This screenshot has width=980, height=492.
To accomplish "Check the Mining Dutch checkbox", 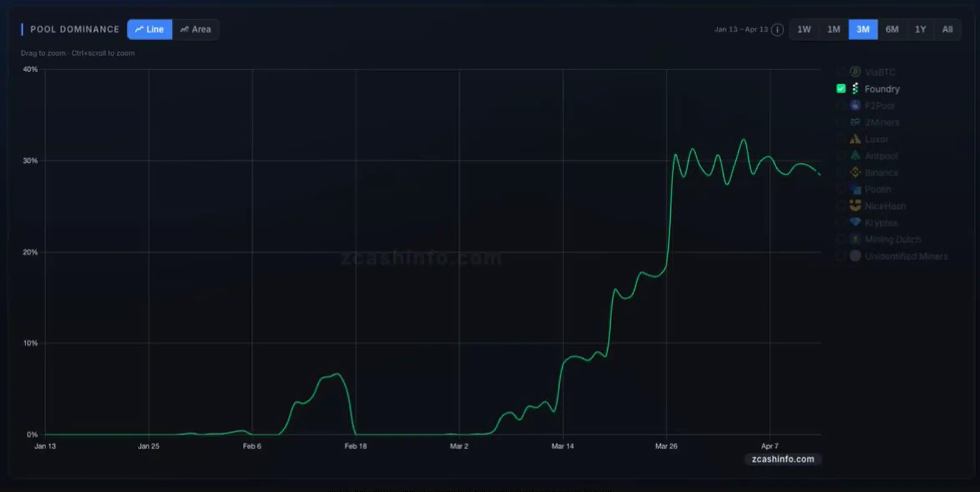I will coord(841,239).
